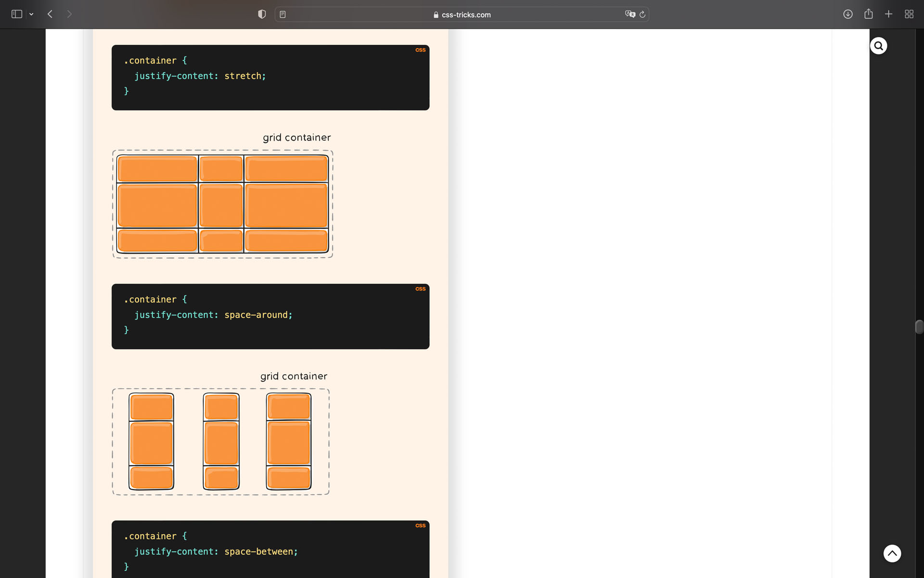Show the Reader view icon
The image size is (924, 578).
tap(283, 14)
